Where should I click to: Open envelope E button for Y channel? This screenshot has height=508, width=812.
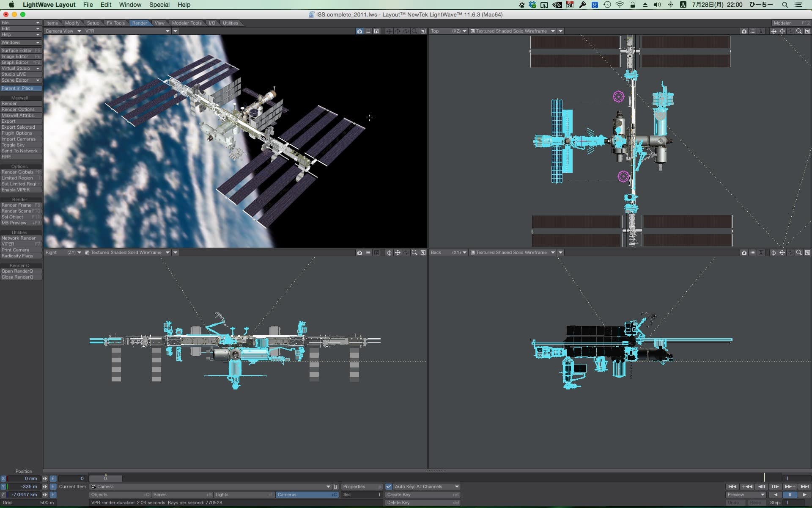pos(53,486)
